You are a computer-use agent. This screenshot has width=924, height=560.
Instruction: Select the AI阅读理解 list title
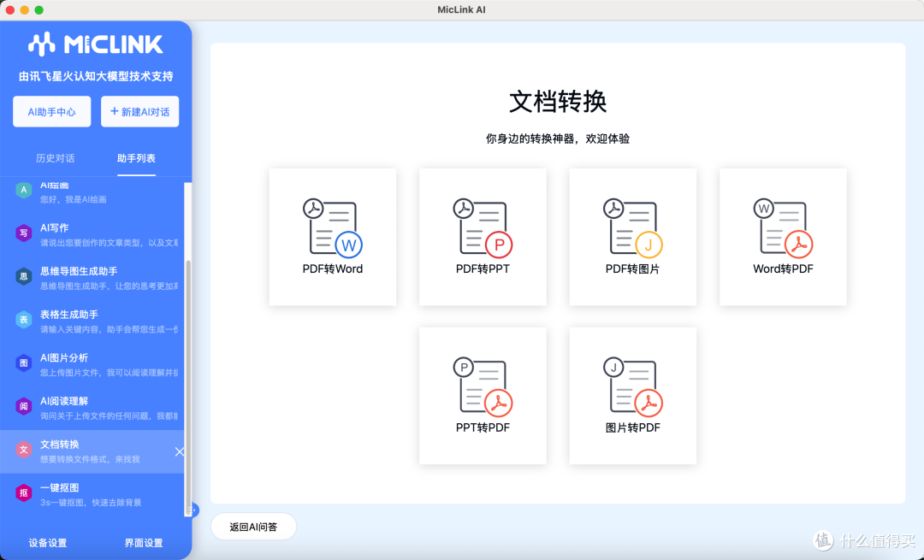coord(64,401)
